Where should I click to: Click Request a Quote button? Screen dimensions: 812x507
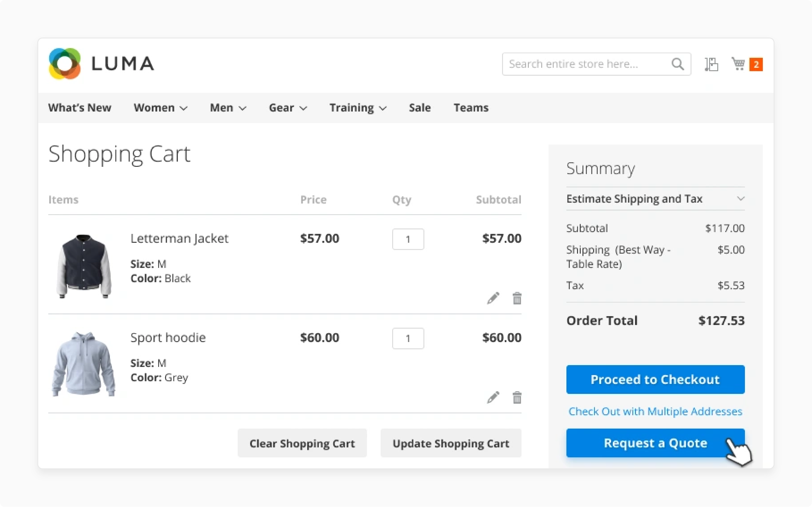click(x=655, y=443)
